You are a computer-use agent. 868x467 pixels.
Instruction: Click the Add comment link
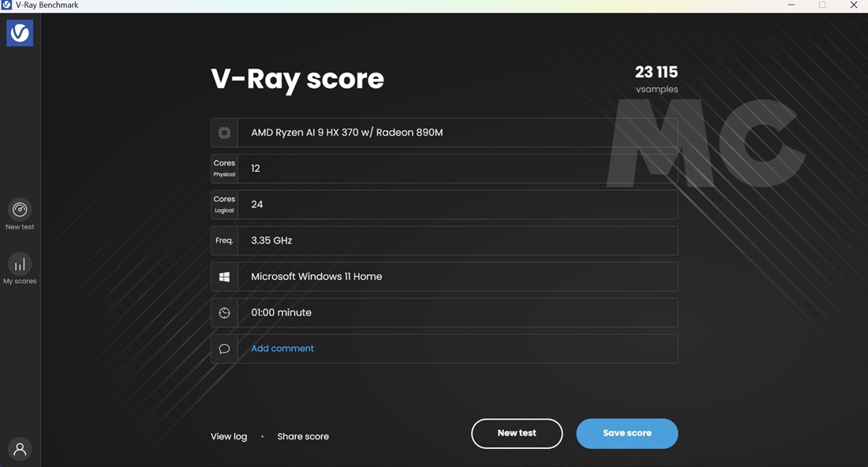(x=282, y=349)
